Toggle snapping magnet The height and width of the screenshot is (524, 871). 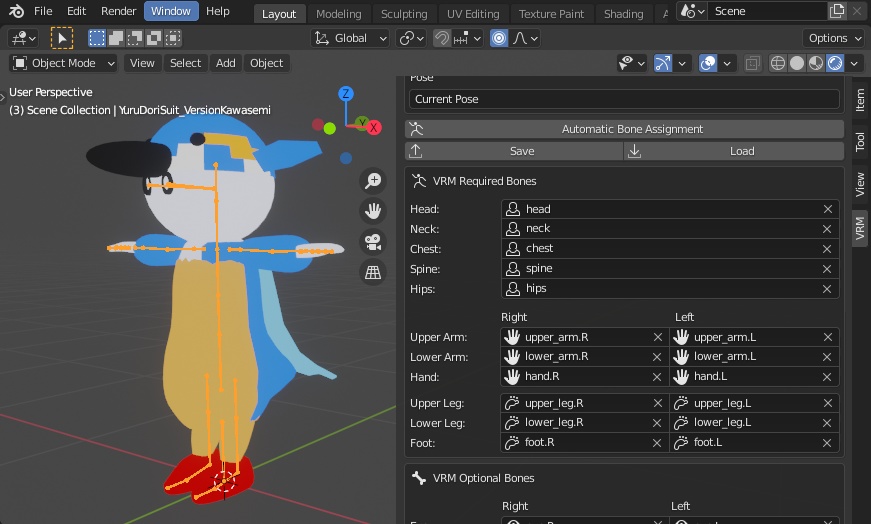[442, 38]
